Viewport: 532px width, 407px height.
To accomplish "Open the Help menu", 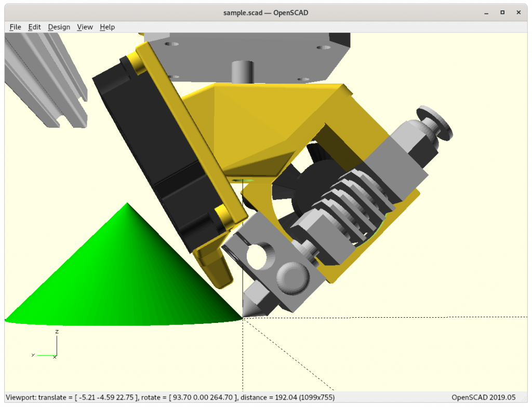I will pos(107,27).
